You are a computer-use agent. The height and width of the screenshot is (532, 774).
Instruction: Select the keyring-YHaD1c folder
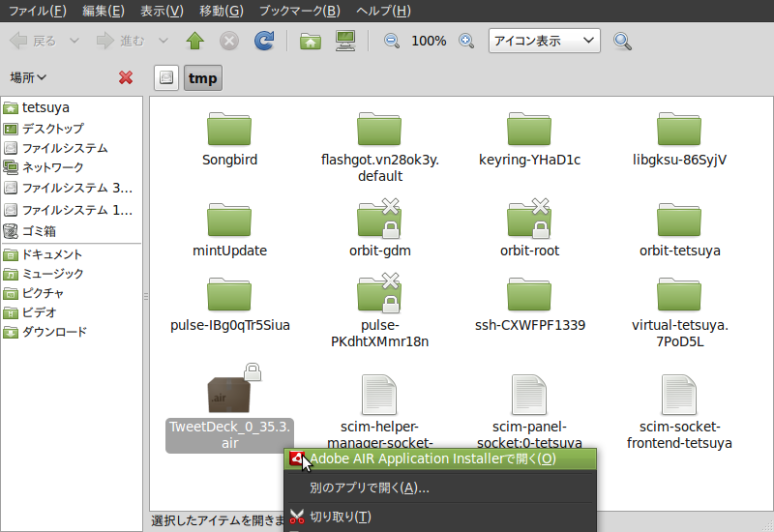(529, 139)
